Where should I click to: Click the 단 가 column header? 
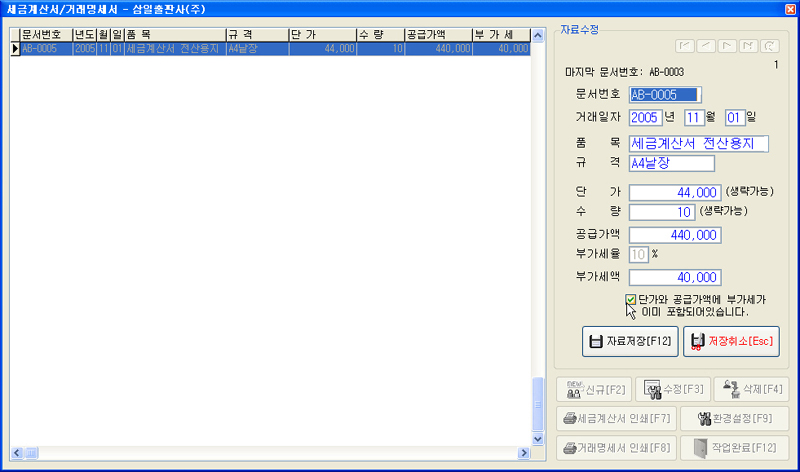coord(322,35)
